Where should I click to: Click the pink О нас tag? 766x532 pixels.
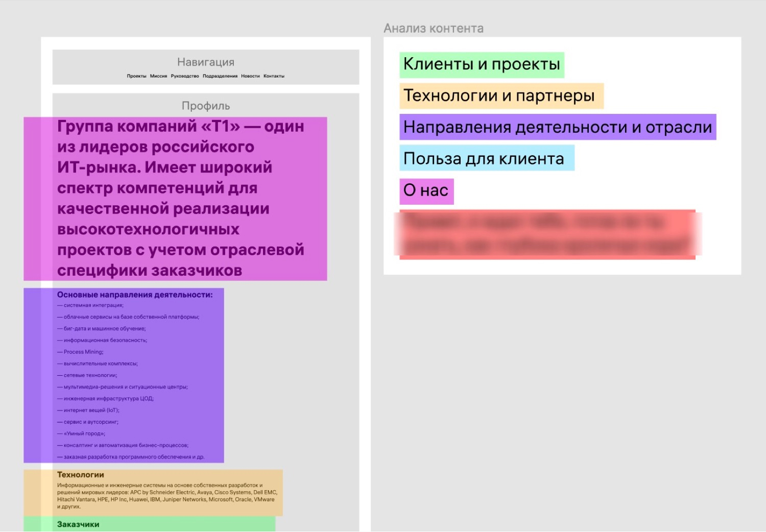426,191
